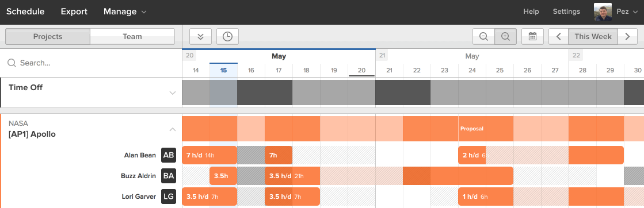Image resolution: width=644 pixels, height=208 pixels.
Task: Open the Schedule menu item
Action: 25,12
